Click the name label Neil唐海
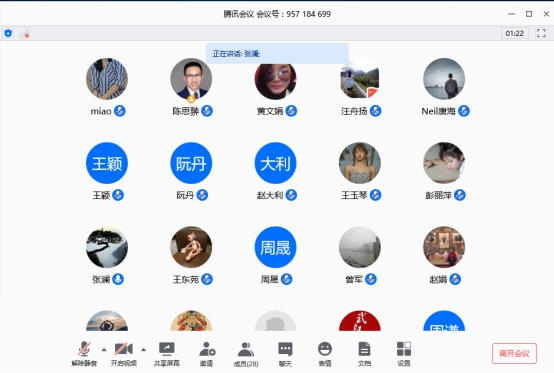554x373 pixels. coord(438,111)
